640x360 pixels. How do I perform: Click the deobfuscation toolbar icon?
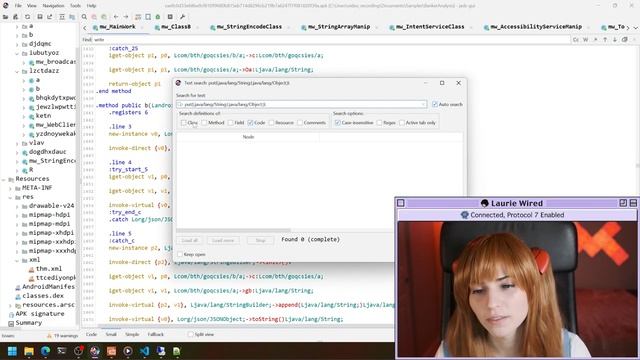click(138, 17)
